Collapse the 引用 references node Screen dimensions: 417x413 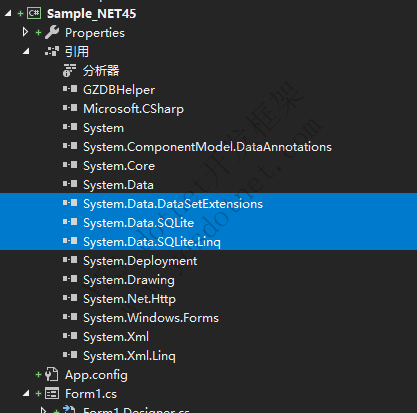(x=26, y=52)
